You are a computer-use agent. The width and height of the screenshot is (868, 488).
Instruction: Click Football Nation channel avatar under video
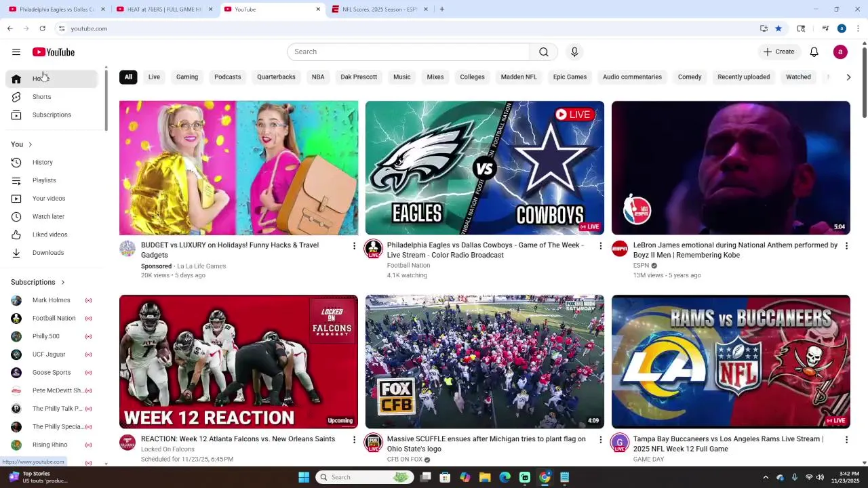tap(373, 249)
